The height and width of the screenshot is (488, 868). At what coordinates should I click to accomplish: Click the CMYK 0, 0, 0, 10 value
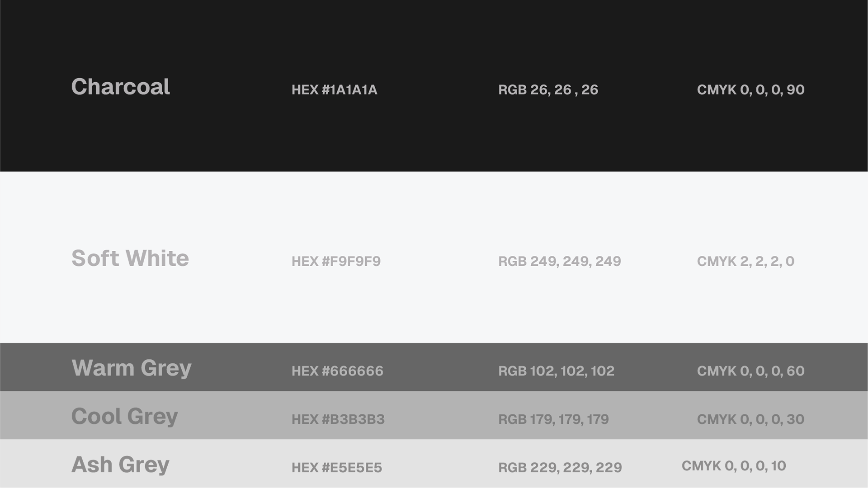point(734,466)
